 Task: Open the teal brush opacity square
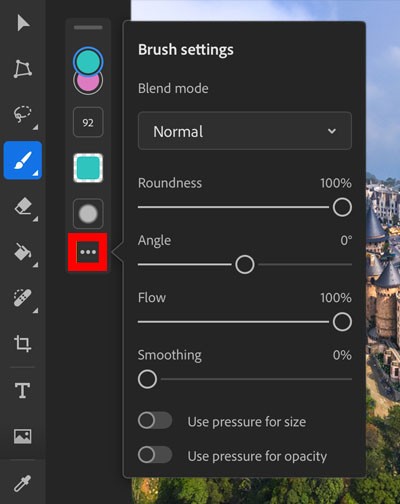coord(88,168)
